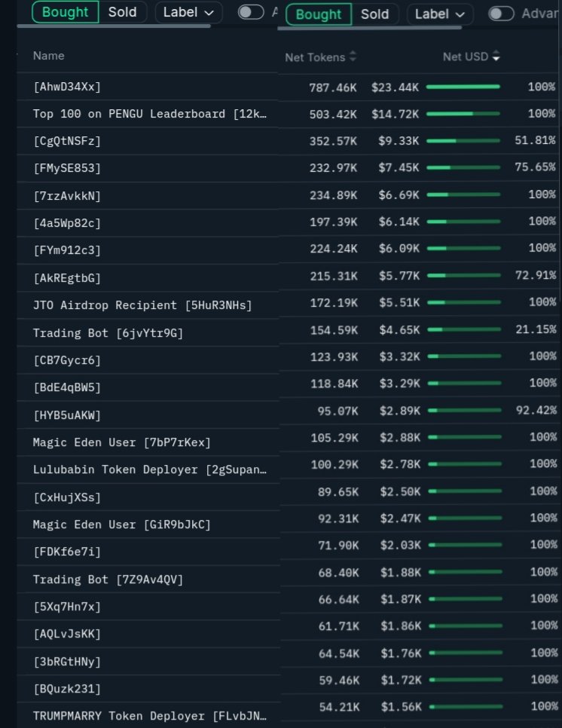Open Trading Bot [6jvYtr9G] wallet

tap(108, 332)
